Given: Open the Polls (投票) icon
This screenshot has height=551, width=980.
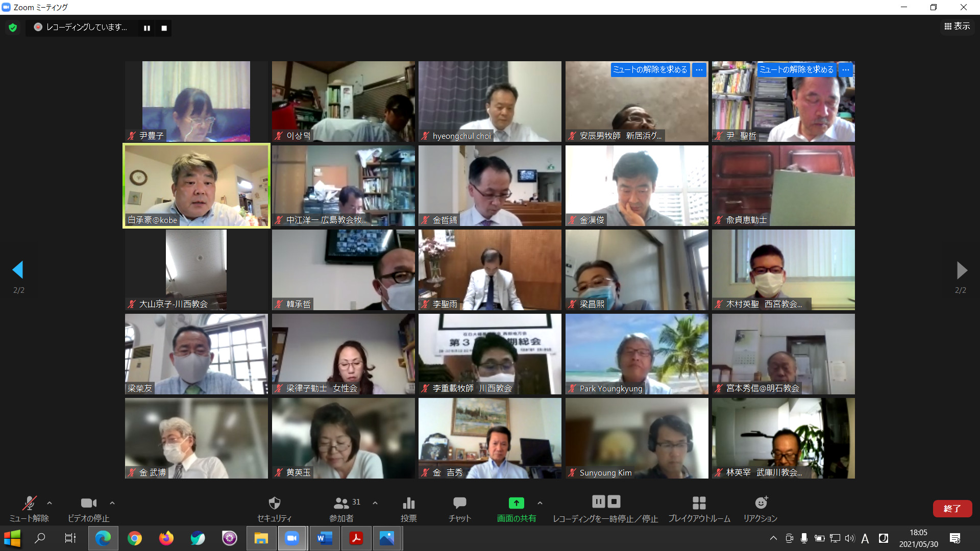Looking at the screenshot, I should [408, 504].
